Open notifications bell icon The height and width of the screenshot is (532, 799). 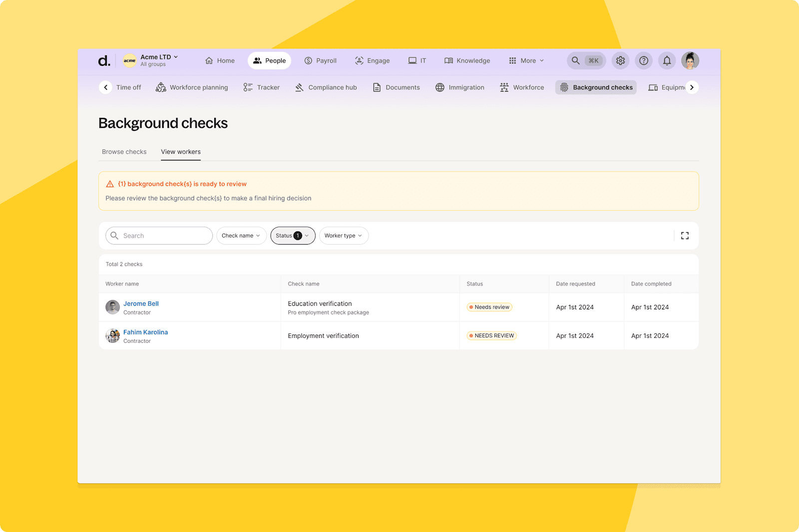click(x=667, y=60)
